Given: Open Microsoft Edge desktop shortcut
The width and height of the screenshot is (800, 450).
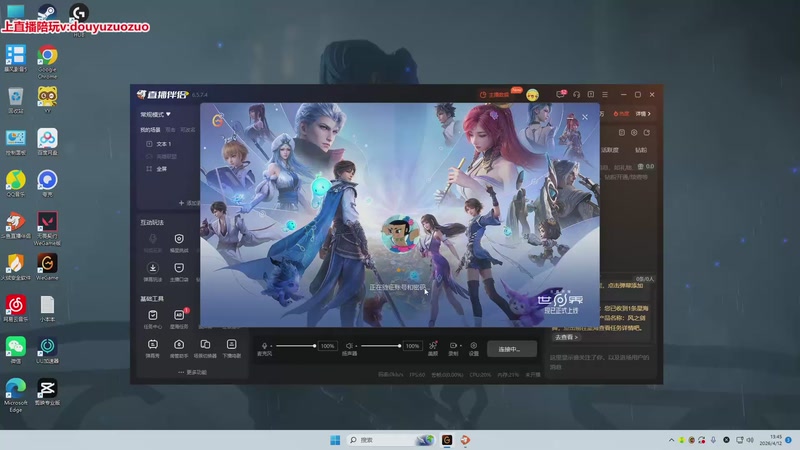Looking at the screenshot, I should (x=16, y=395).
